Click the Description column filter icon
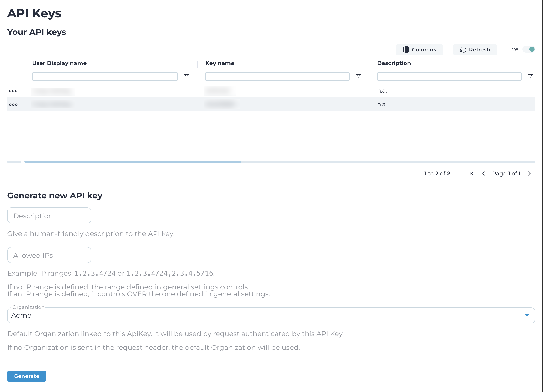The image size is (543, 392). coord(530,76)
